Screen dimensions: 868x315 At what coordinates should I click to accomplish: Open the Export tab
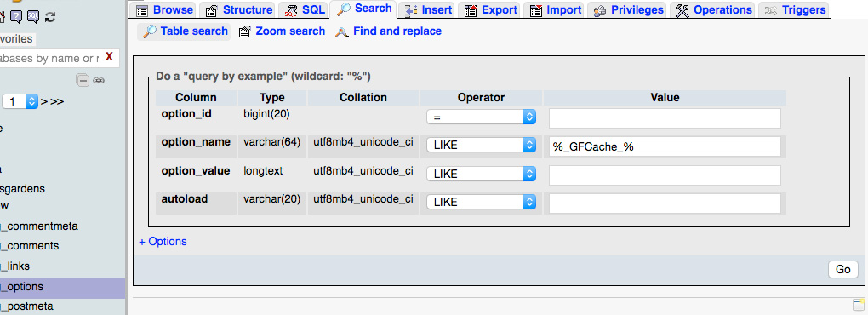point(490,9)
